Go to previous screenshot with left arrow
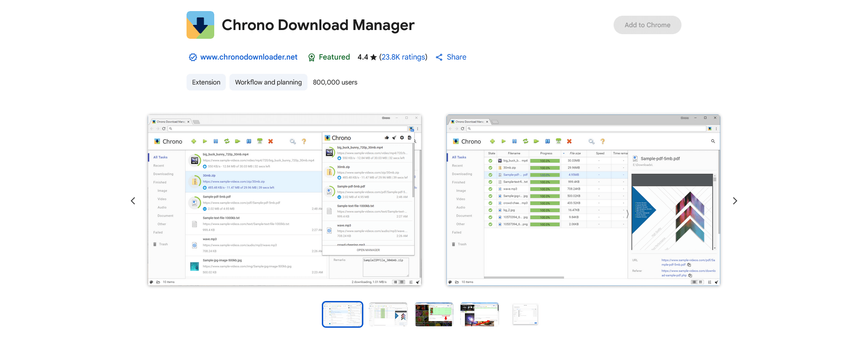This screenshot has height=355, width=868. coord(133,201)
